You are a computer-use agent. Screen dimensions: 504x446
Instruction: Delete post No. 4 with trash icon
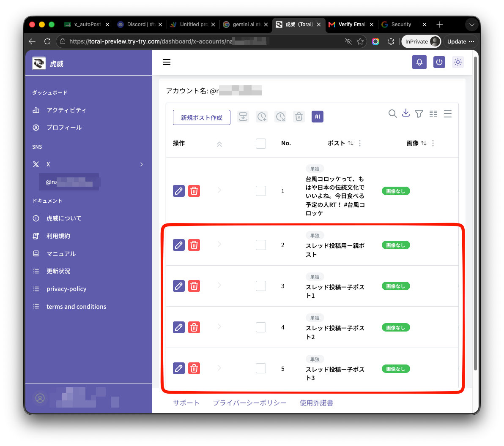pos(194,327)
